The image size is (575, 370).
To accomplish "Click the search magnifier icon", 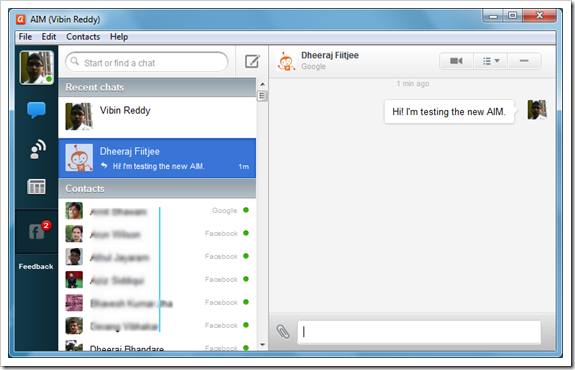I will 74,61.
